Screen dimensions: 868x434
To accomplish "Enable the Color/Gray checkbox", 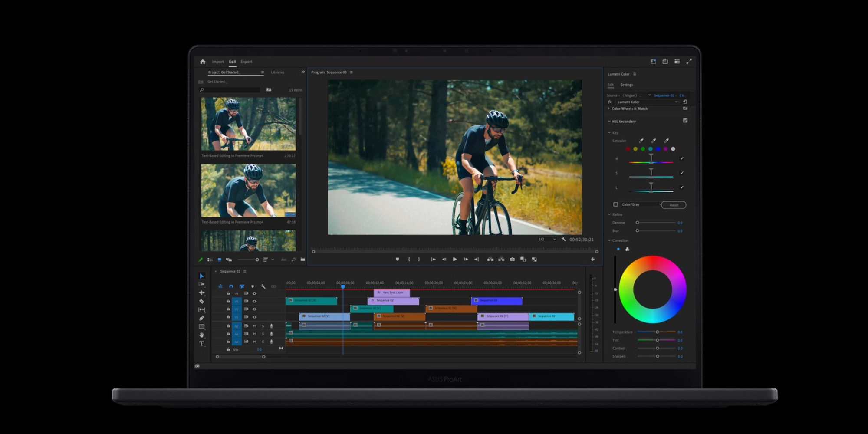I will point(615,204).
